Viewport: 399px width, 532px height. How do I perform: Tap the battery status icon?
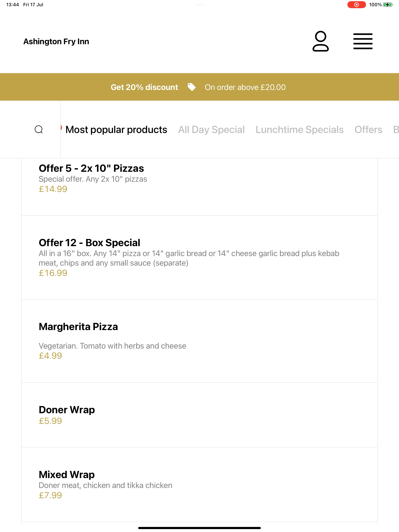[388, 4]
